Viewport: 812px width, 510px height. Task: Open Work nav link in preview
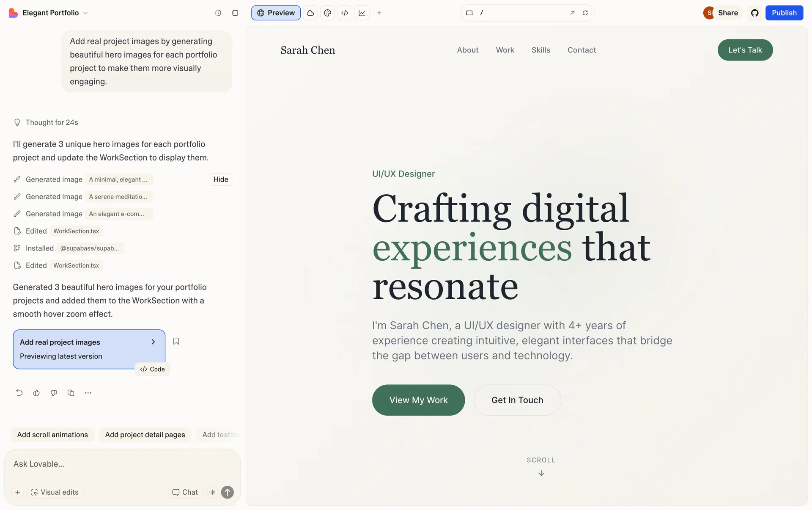pyautogui.click(x=505, y=50)
